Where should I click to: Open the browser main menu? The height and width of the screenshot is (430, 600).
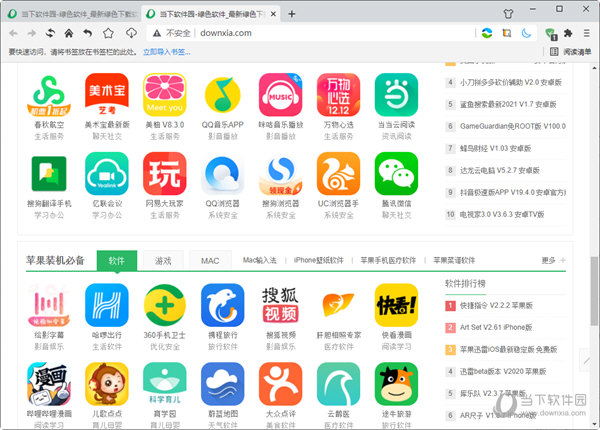pyautogui.click(x=587, y=33)
